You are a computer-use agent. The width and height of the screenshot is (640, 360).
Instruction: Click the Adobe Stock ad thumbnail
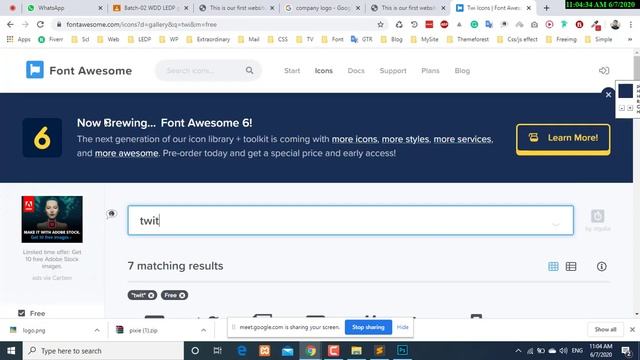coord(52,219)
